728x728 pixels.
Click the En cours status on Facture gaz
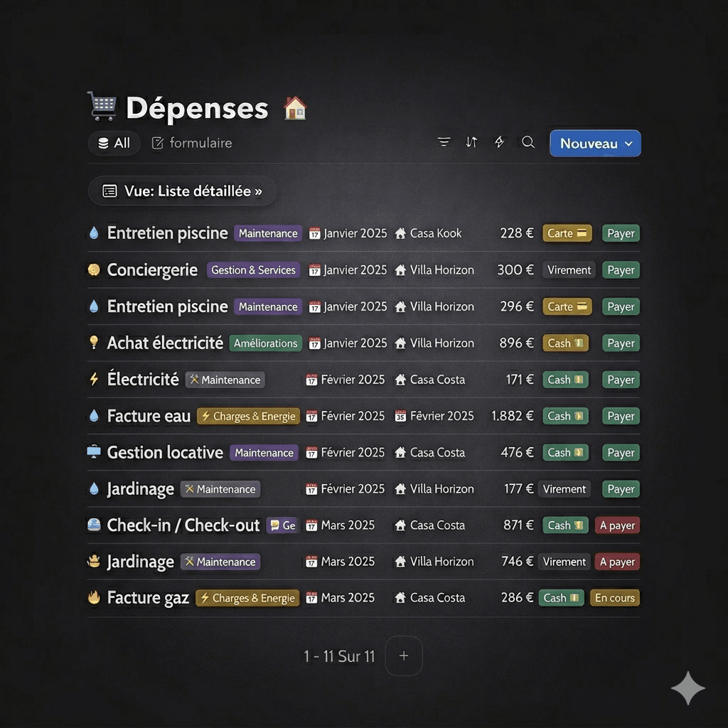coord(614,598)
